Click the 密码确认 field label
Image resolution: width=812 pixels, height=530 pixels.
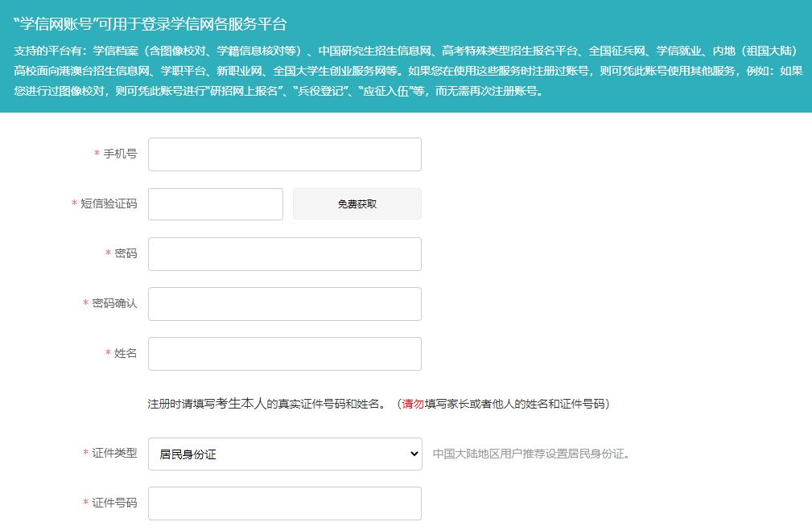[x=114, y=303]
